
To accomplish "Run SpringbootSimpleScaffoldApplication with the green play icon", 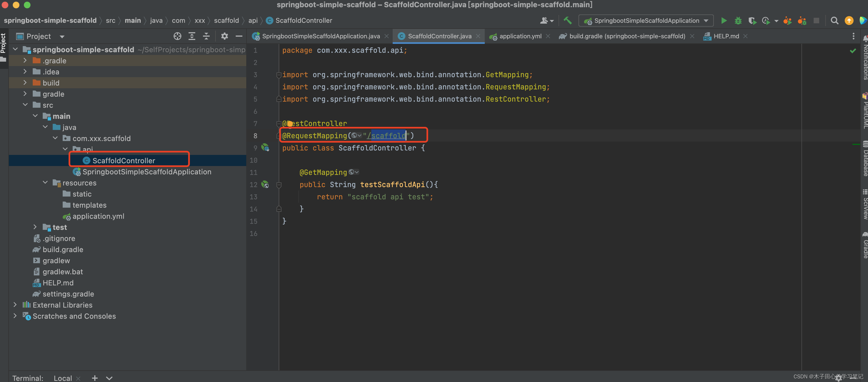I will point(724,21).
